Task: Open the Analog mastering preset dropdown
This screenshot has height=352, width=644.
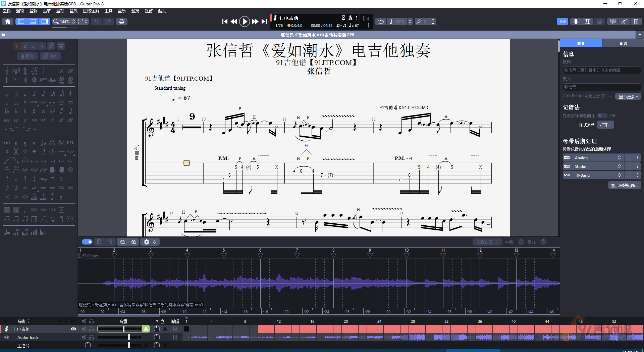Action: [x=597, y=158]
